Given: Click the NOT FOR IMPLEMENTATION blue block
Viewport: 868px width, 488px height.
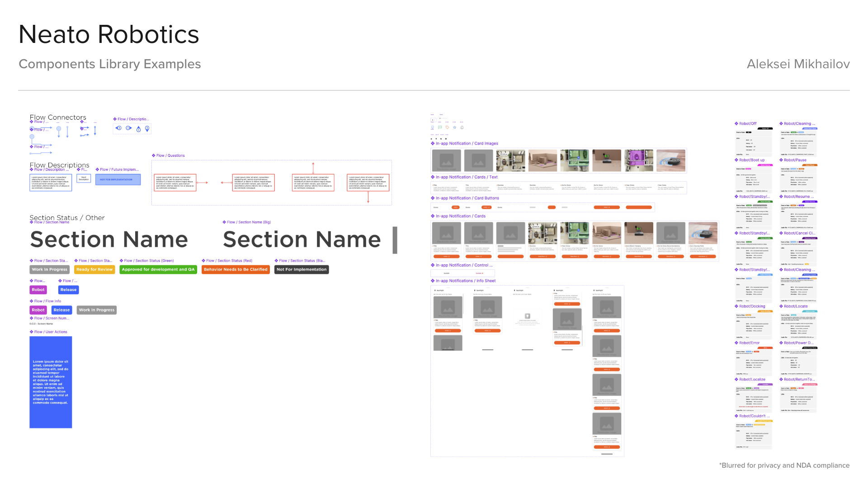Looking at the screenshot, I should [x=118, y=179].
